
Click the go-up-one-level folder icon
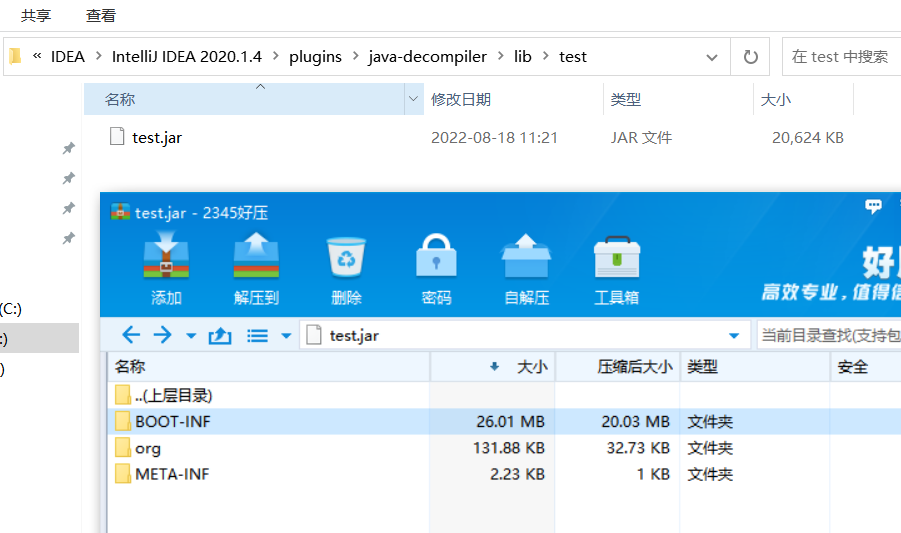[x=220, y=335]
